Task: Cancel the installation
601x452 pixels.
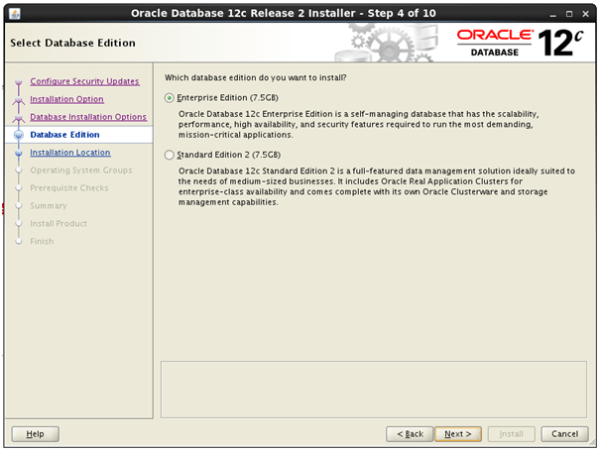Action: pyautogui.click(x=564, y=434)
